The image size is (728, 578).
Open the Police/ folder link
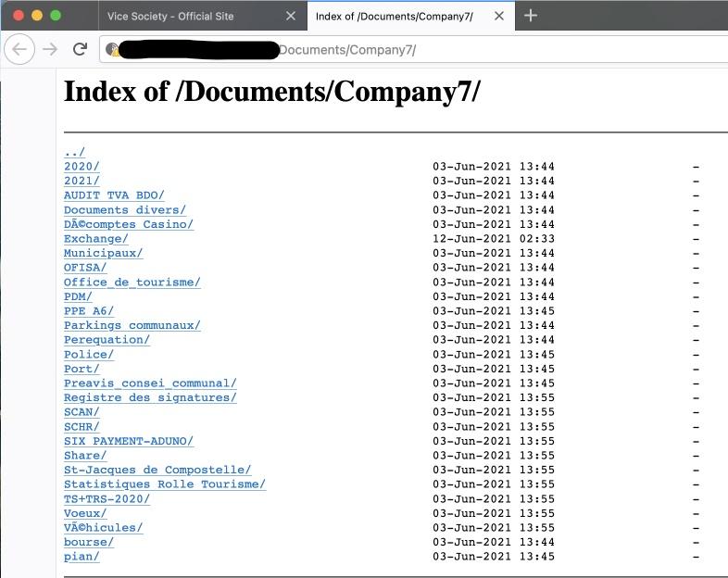pyautogui.click(x=89, y=354)
